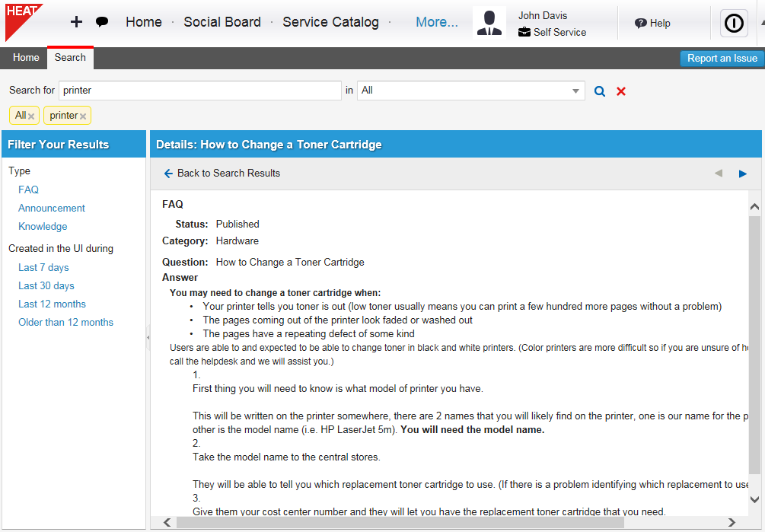Click the Filter Your Results header
The width and height of the screenshot is (765, 532).
(58, 145)
